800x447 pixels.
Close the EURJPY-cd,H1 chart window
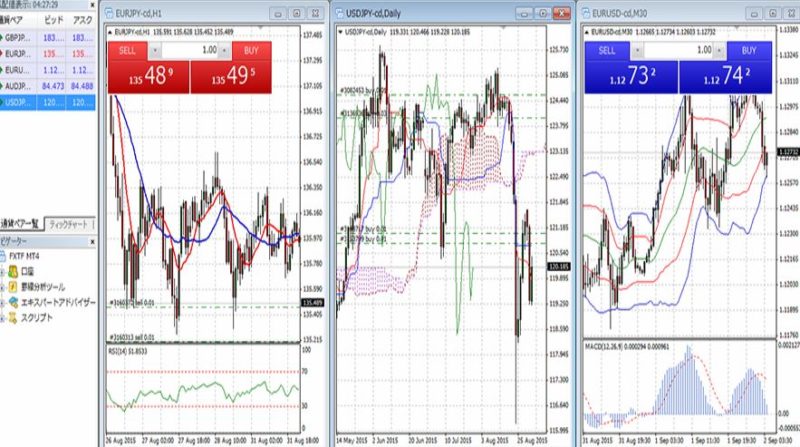point(315,14)
